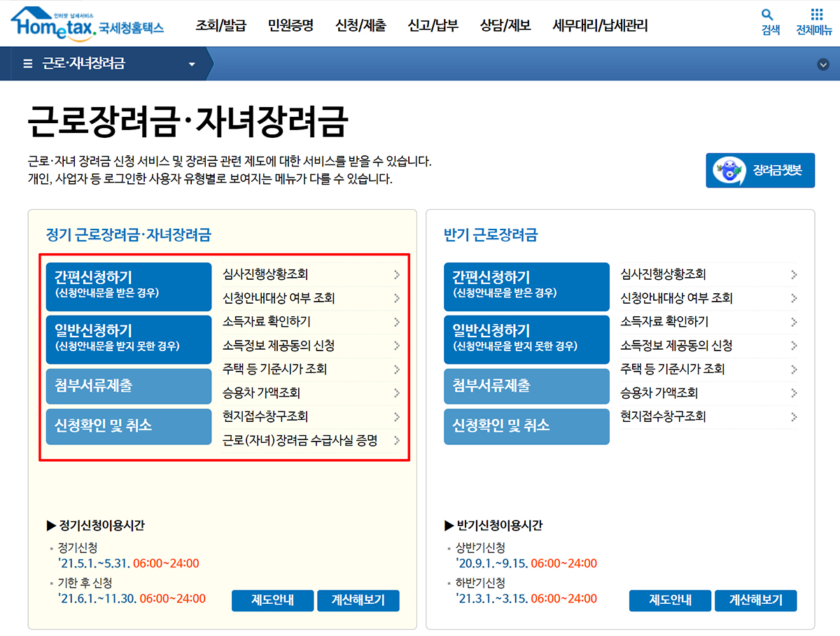Click the '21.6.1.~11.30. period text

(98, 598)
